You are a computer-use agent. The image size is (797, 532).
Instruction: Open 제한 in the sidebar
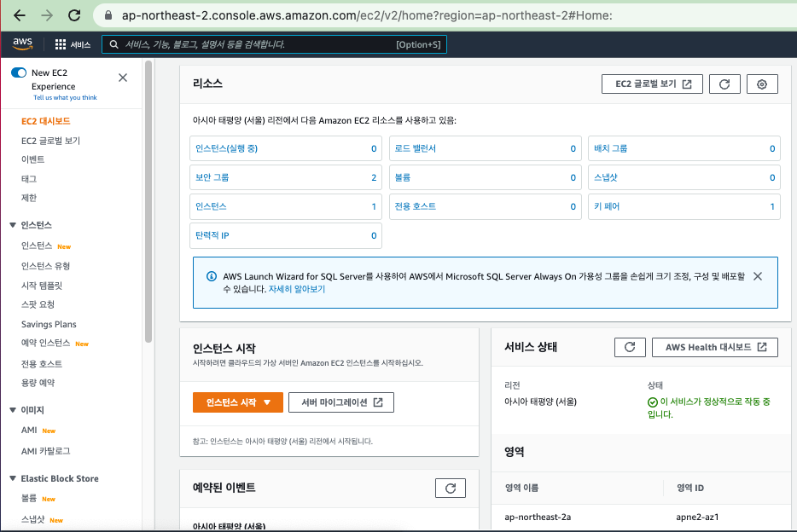pos(29,198)
